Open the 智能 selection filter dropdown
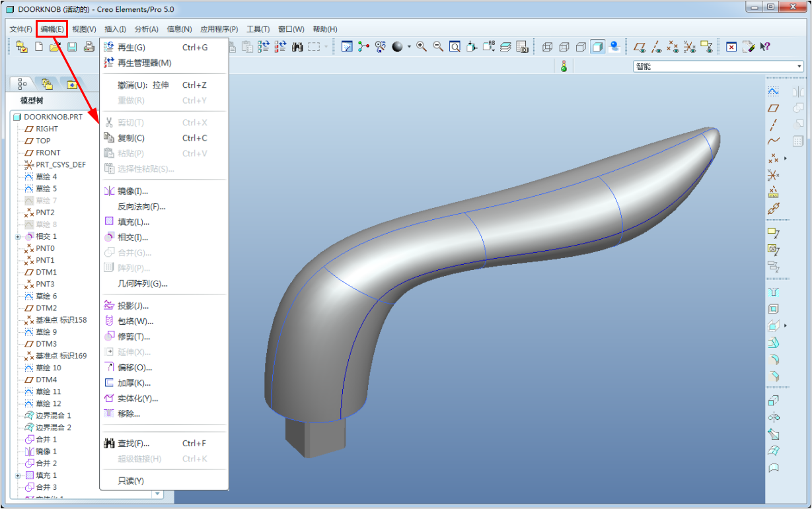Viewport: 812px width, 509px height. click(x=799, y=67)
